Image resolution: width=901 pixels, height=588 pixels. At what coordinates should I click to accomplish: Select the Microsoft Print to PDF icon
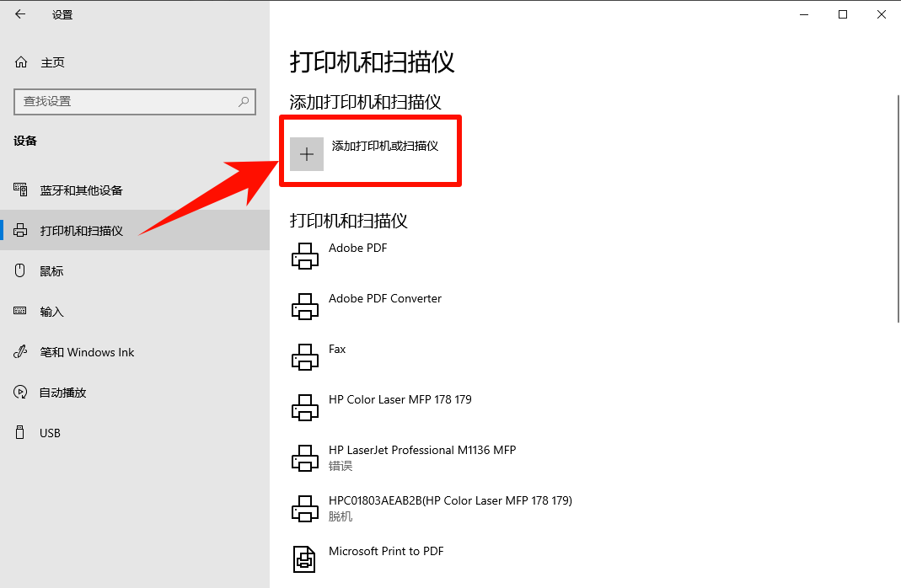point(304,559)
